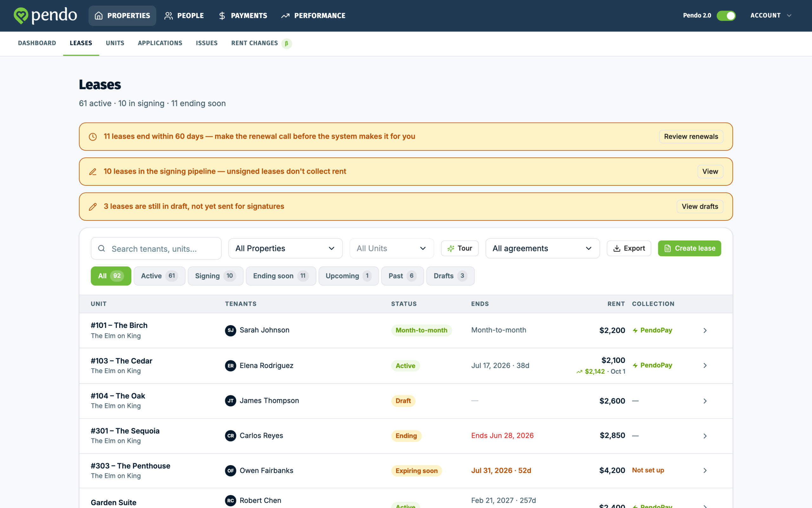Click the Export button
This screenshot has width=812, height=508.
click(629, 248)
